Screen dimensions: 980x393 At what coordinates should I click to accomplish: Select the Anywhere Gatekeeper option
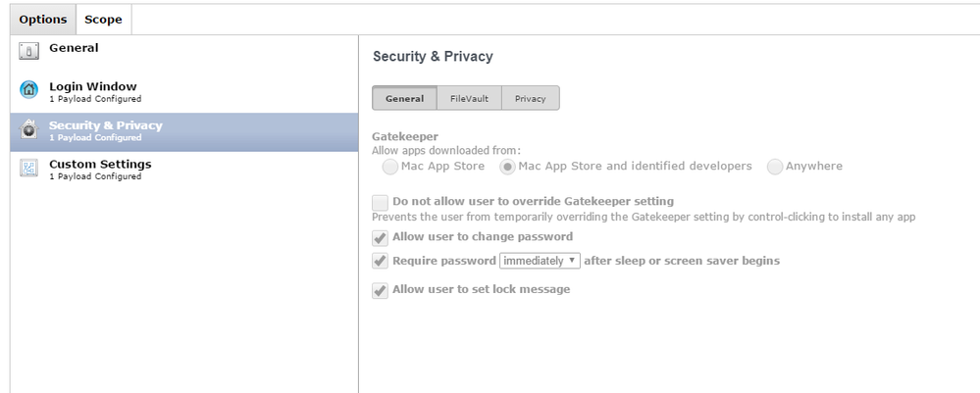pos(775,167)
